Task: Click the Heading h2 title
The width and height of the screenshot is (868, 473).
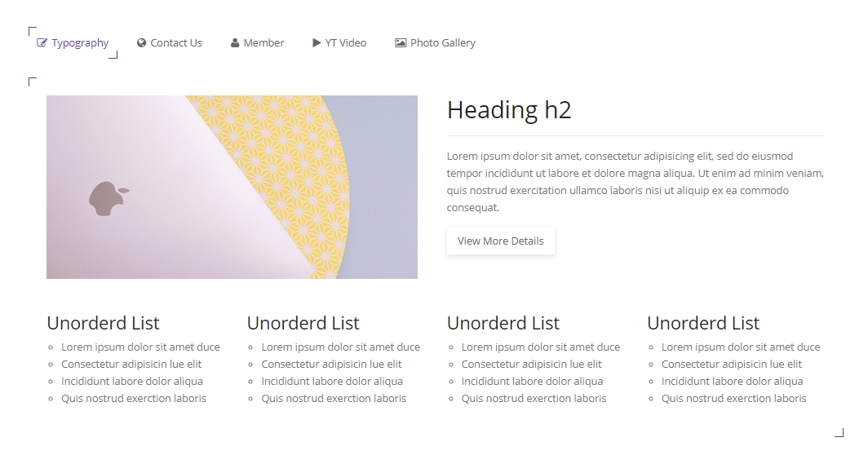Action: point(509,110)
